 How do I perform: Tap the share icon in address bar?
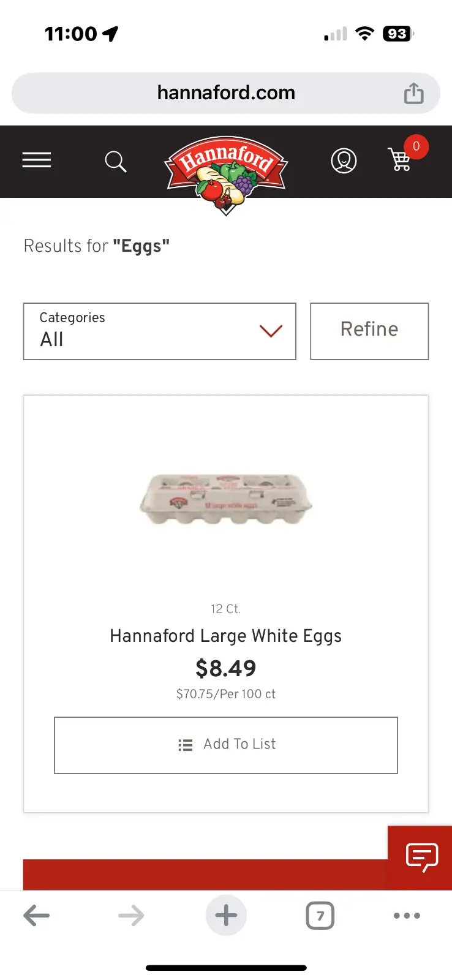pos(413,93)
